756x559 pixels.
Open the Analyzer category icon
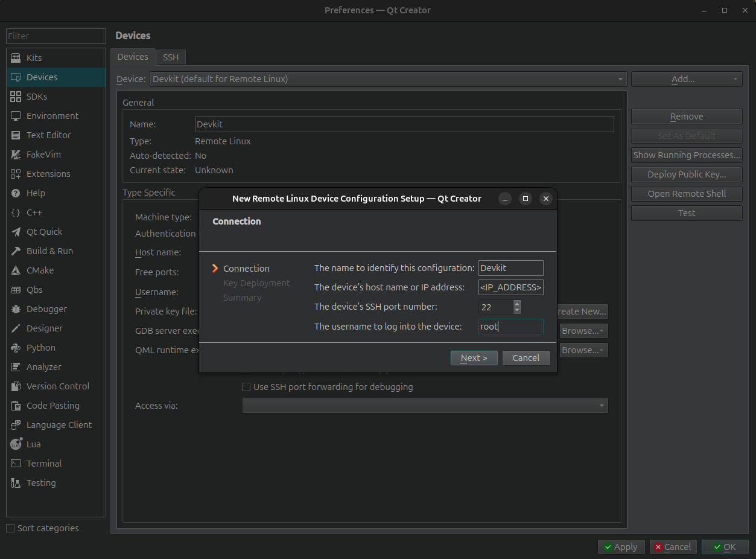(x=16, y=367)
